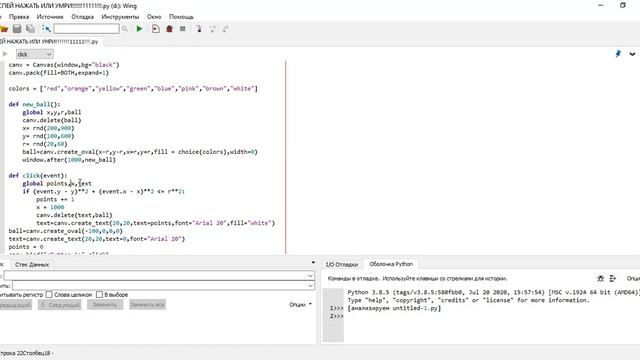Click the go-to-definition cursor icon in the toolbar

point(46,29)
